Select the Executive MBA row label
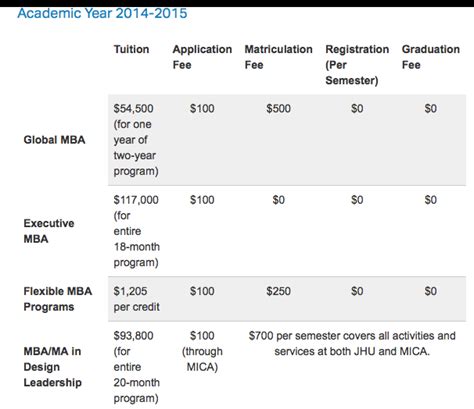 pos(49,231)
